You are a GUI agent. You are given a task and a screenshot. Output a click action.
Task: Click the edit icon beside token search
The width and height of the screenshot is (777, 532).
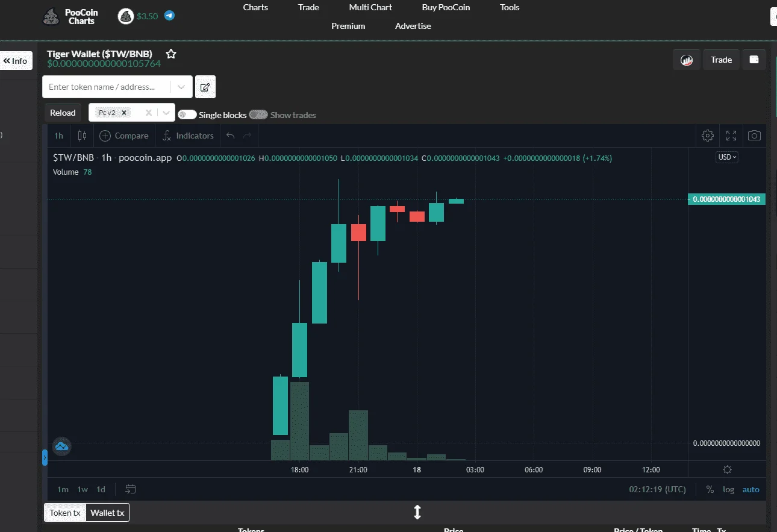point(205,87)
